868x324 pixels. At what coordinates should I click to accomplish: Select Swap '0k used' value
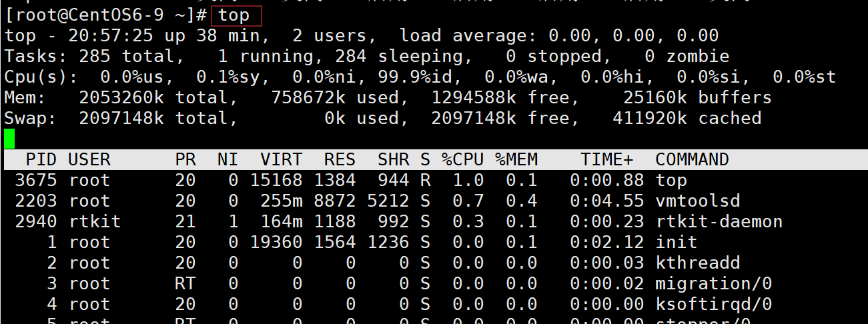362,119
